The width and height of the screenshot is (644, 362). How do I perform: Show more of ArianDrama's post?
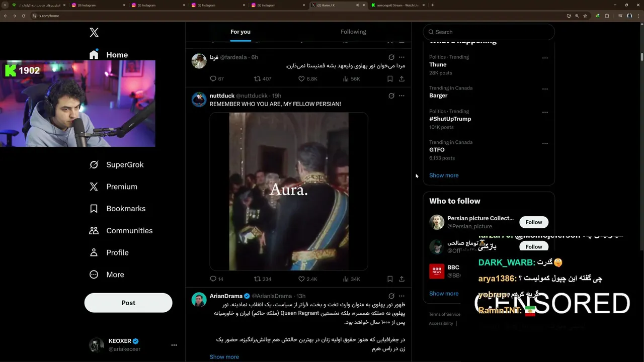[x=224, y=357]
